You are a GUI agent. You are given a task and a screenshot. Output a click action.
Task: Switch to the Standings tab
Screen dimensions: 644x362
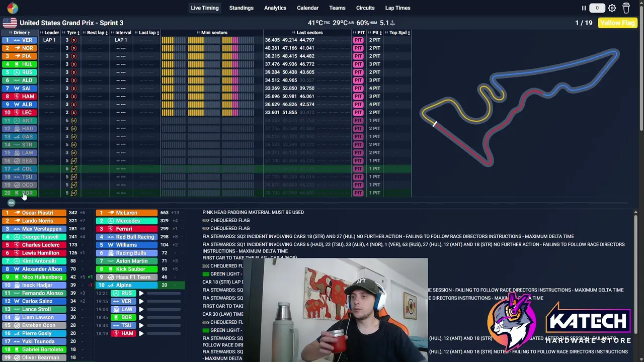[x=242, y=8]
